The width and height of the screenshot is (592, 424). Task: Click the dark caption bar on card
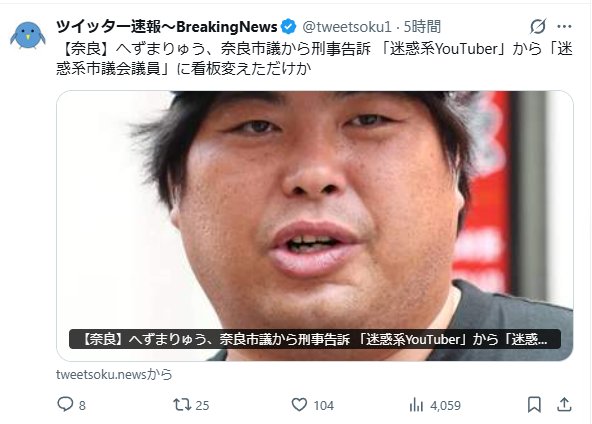(x=315, y=339)
